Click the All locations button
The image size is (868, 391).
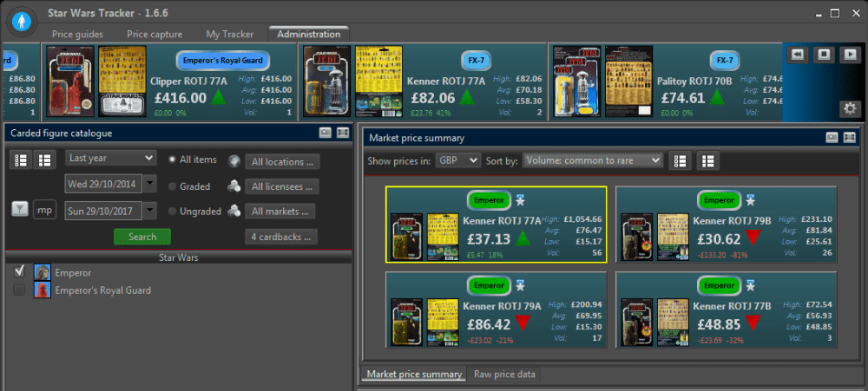[x=282, y=162]
